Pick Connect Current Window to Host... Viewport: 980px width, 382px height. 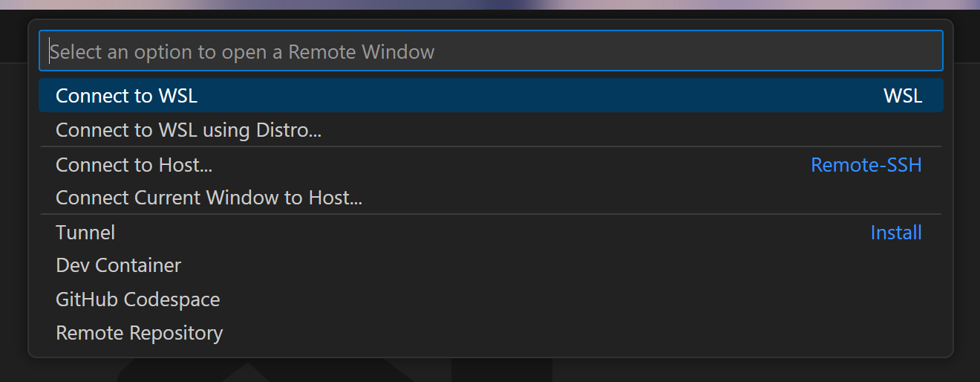click(209, 198)
